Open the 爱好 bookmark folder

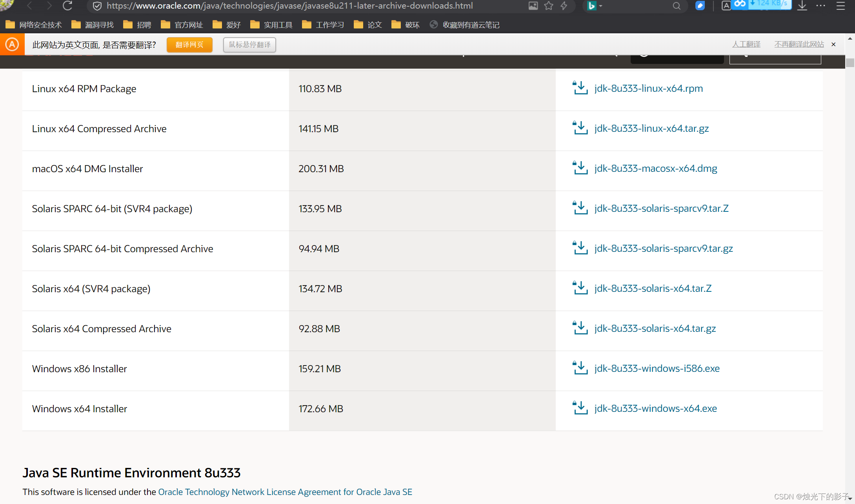(x=227, y=25)
